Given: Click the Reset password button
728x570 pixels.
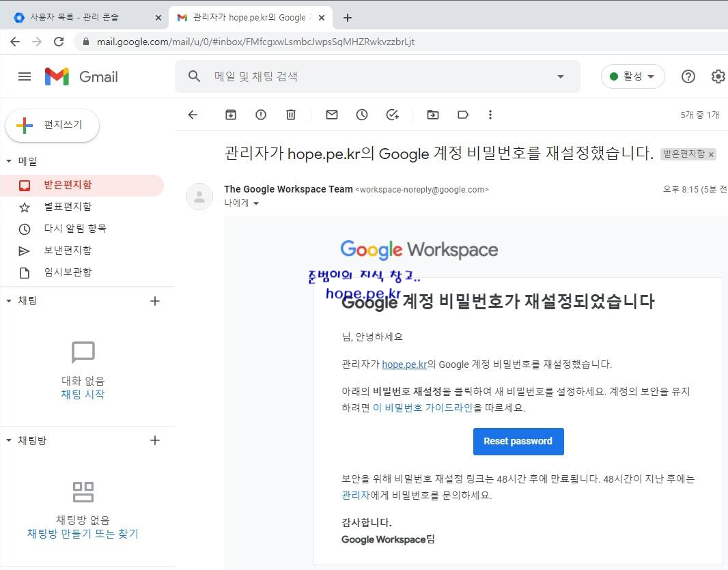Looking at the screenshot, I should pos(518,442).
